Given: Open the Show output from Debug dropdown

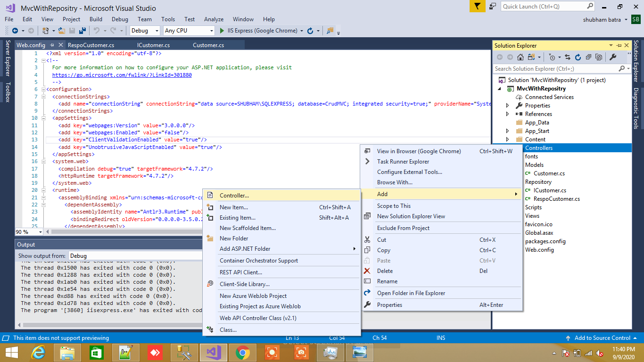Looking at the screenshot, I should (135, 256).
